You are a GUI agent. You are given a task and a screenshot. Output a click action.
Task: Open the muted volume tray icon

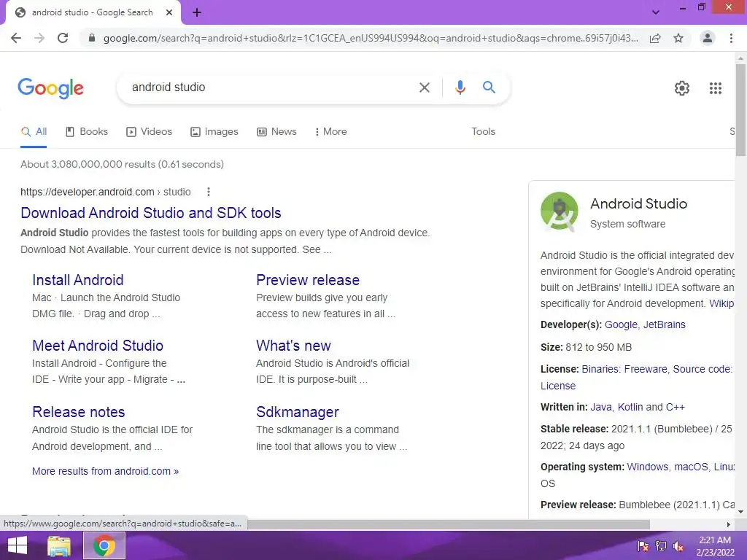(678, 545)
